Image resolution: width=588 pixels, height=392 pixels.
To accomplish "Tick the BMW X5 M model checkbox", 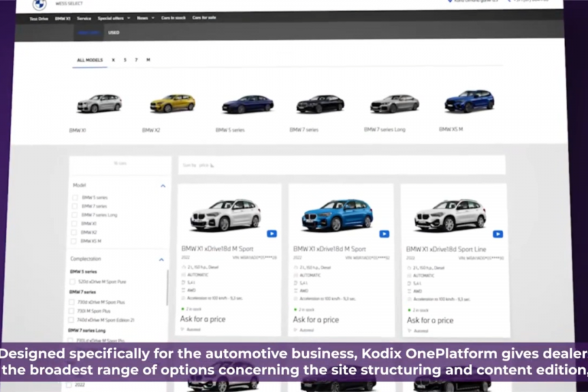I will (x=73, y=241).
